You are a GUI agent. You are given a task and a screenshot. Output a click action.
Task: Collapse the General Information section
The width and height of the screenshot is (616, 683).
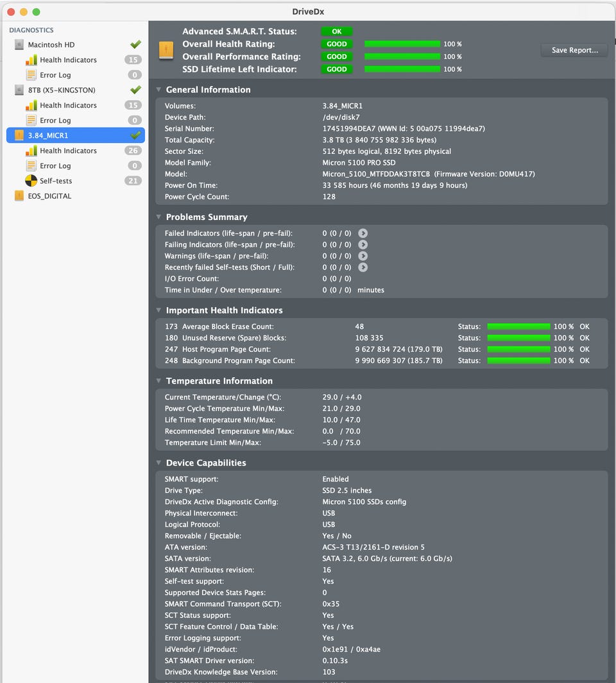tap(158, 90)
